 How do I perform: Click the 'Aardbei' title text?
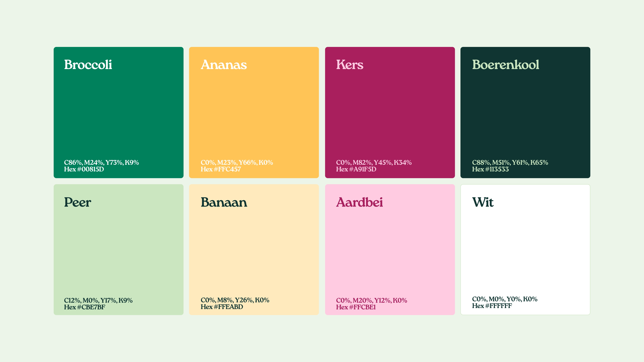360,202
